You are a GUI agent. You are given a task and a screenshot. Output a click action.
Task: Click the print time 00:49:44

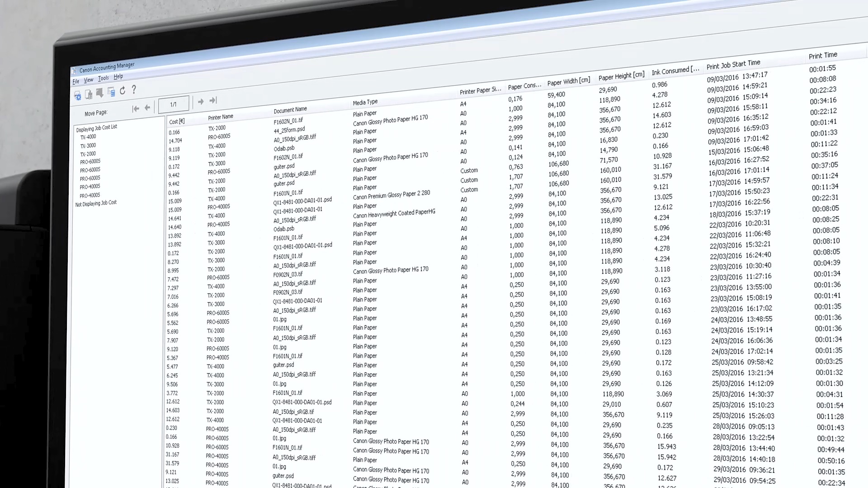(831, 450)
